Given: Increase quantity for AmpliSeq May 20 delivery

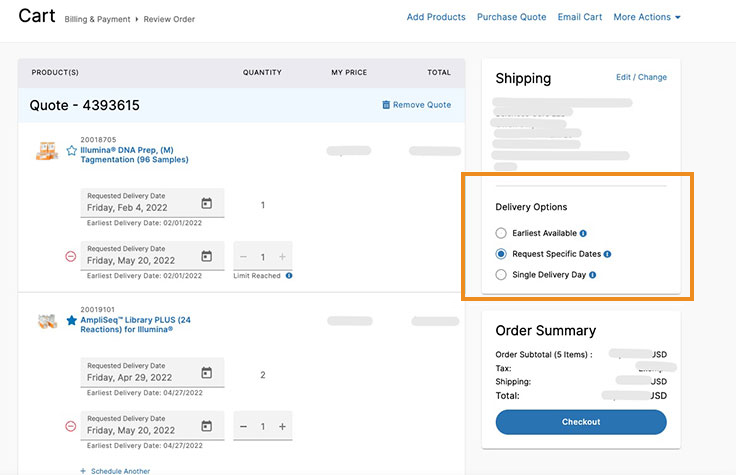Looking at the screenshot, I should tap(282, 427).
